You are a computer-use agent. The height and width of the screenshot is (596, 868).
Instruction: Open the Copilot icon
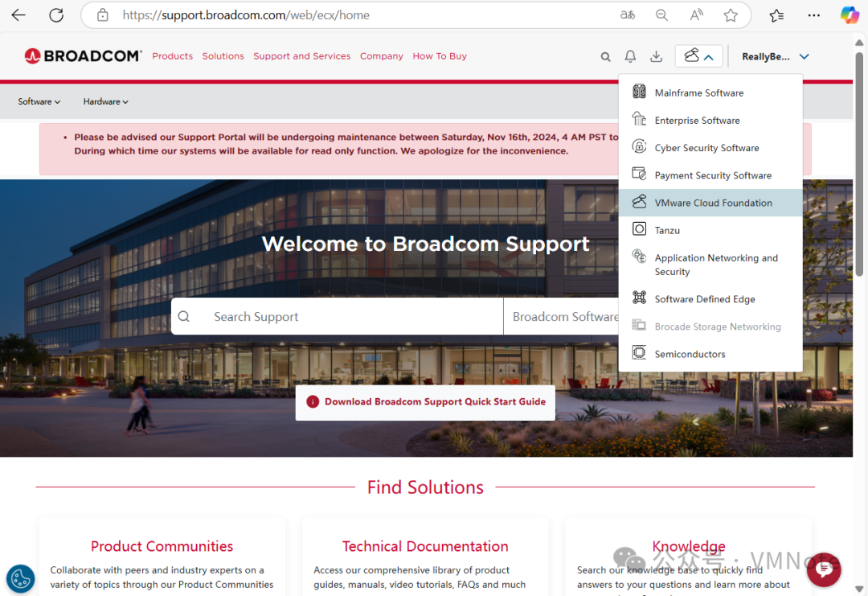click(850, 15)
